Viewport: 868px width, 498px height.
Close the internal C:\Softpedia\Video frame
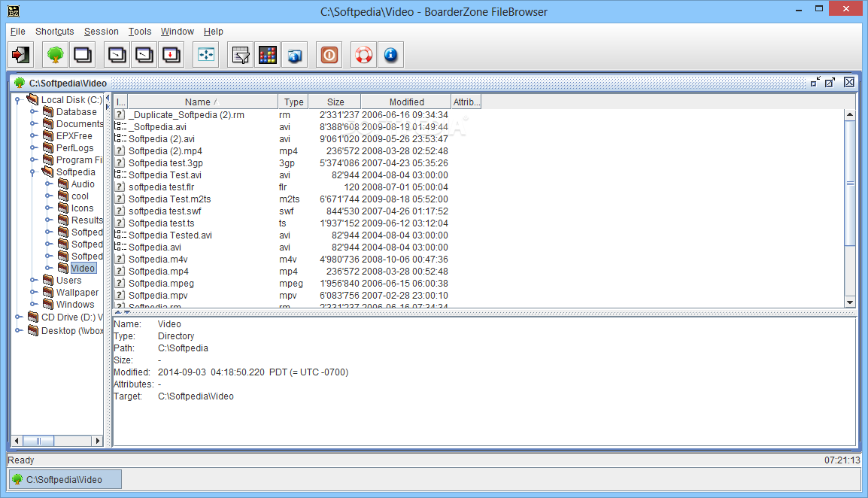tap(849, 83)
